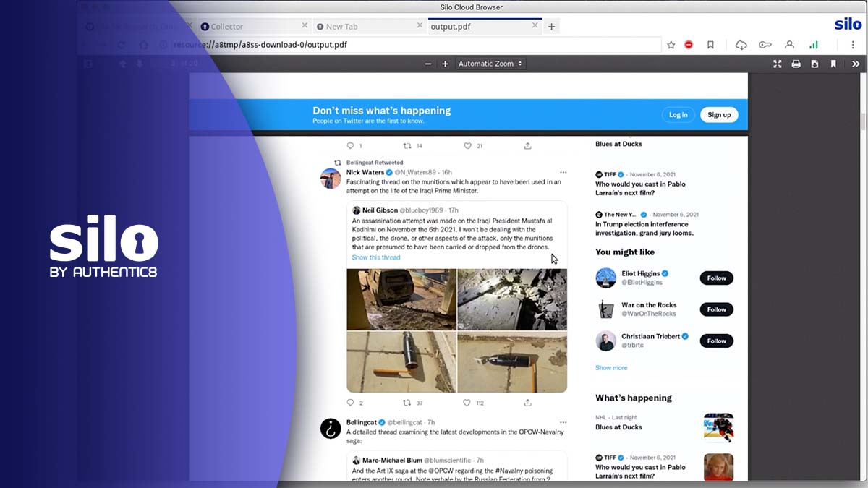Click reply icon on top tweet showing 1
868x488 pixels.
pyautogui.click(x=351, y=145)
